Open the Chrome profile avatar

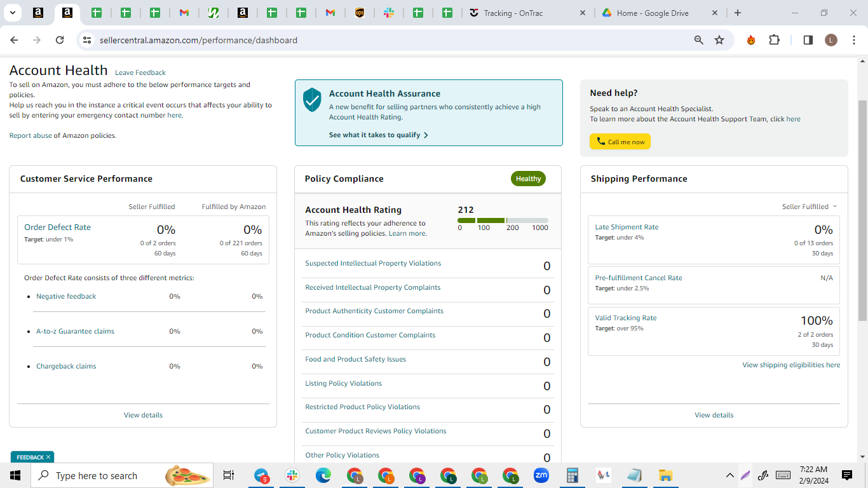click(831, 40)
